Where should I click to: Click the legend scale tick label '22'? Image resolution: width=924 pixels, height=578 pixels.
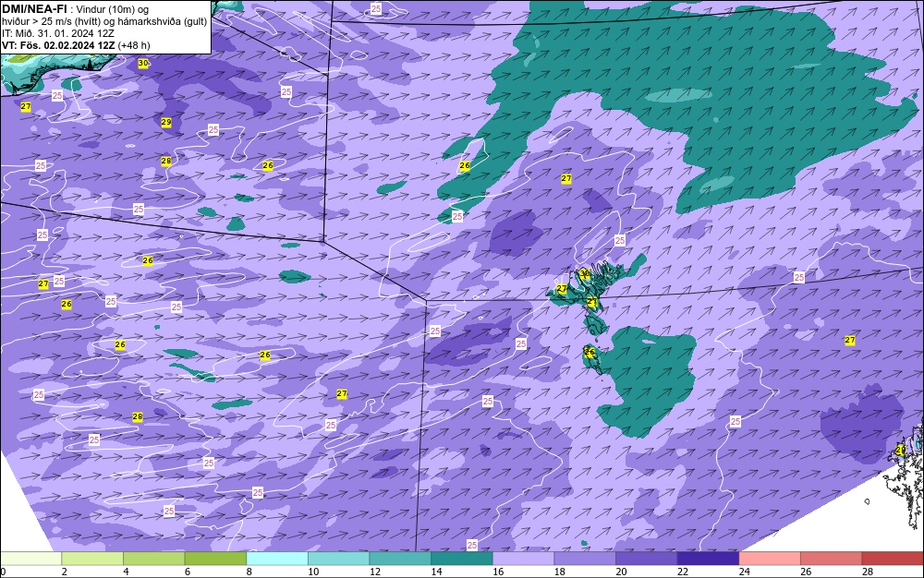coord(683,572)
